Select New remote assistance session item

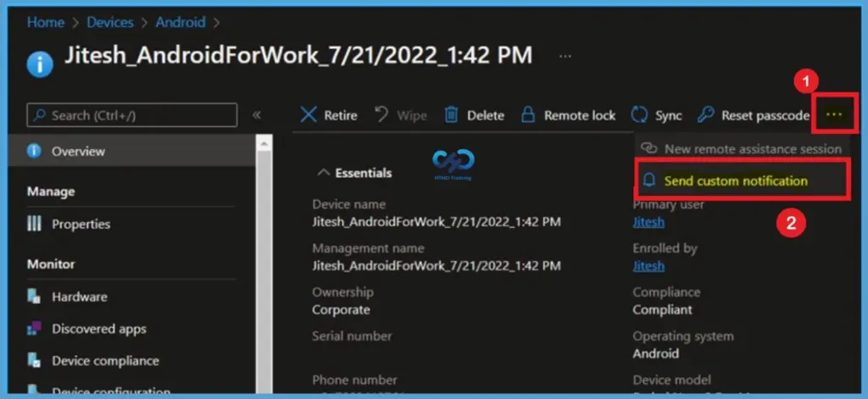(742, 148)
